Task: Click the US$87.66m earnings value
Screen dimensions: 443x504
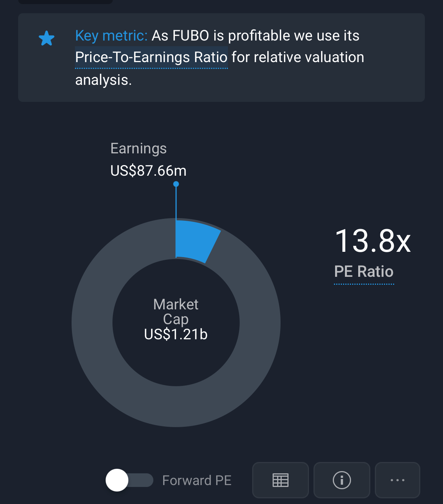Action: [x=148, y=171]
